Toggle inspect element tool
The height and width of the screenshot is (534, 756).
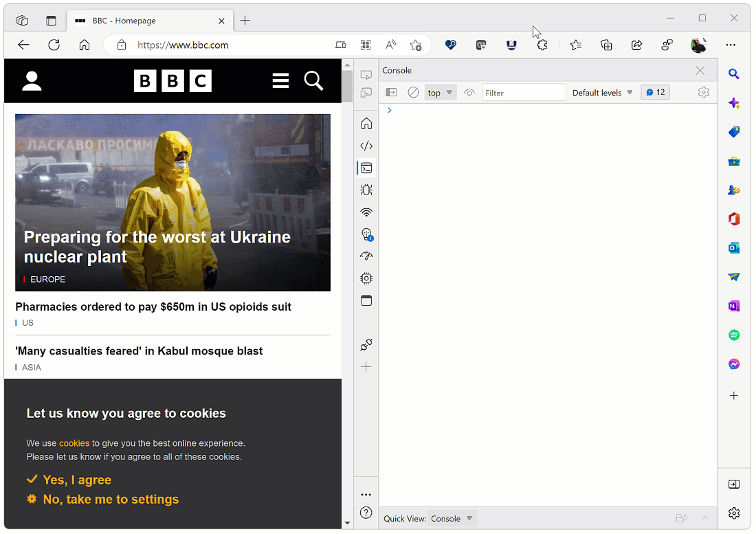[366, 75]
